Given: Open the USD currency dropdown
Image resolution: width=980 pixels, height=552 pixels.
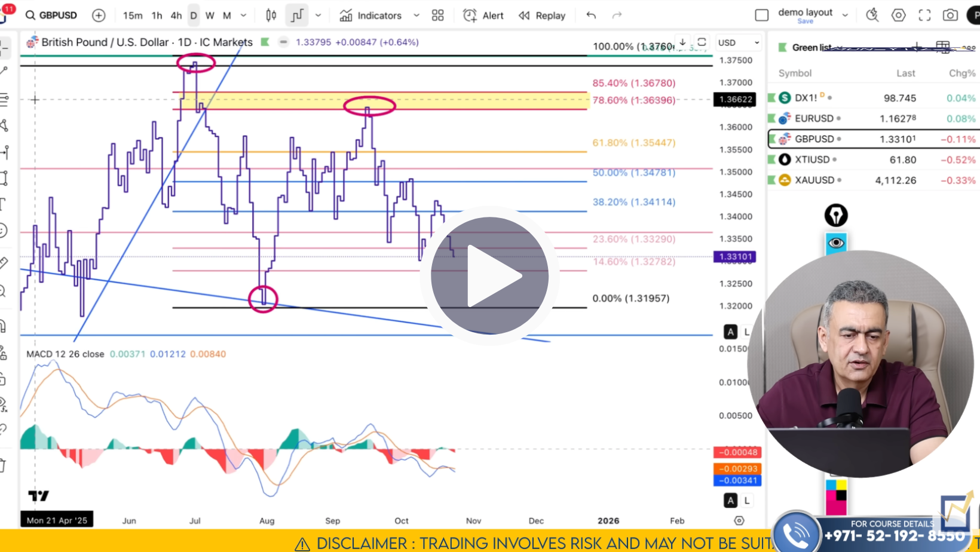Looking at the screenshot, I should tap(739, 42).
